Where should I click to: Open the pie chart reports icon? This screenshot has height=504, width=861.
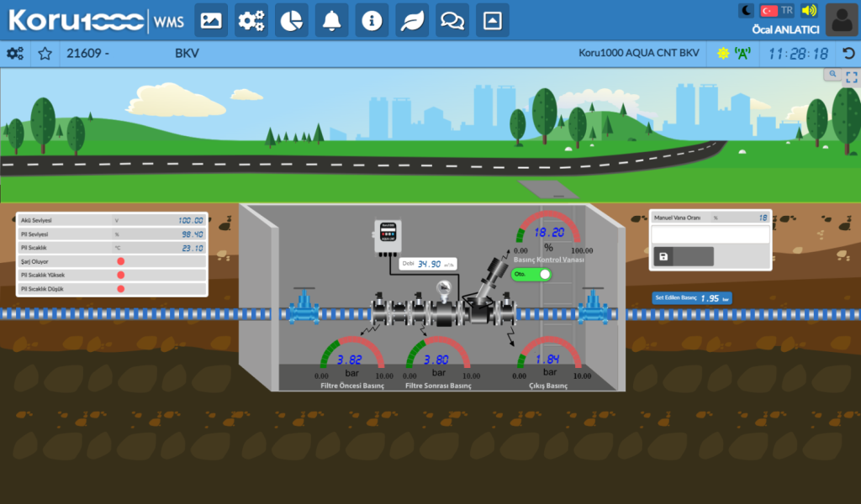[292, 21]
